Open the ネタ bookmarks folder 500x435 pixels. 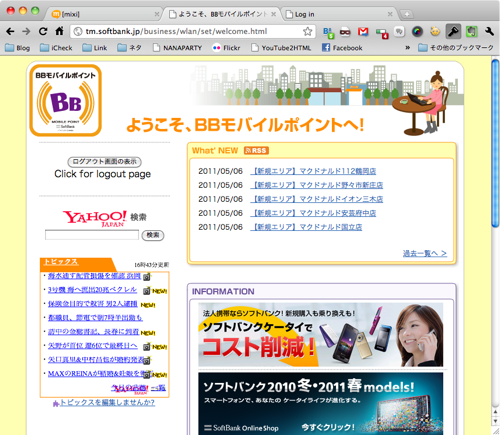tap(130, 48)
